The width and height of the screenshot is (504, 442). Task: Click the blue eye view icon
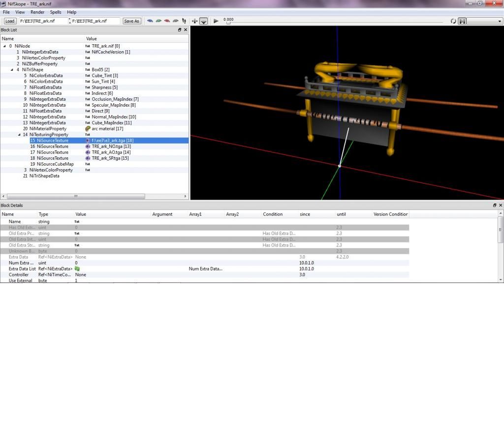(151, 21)
